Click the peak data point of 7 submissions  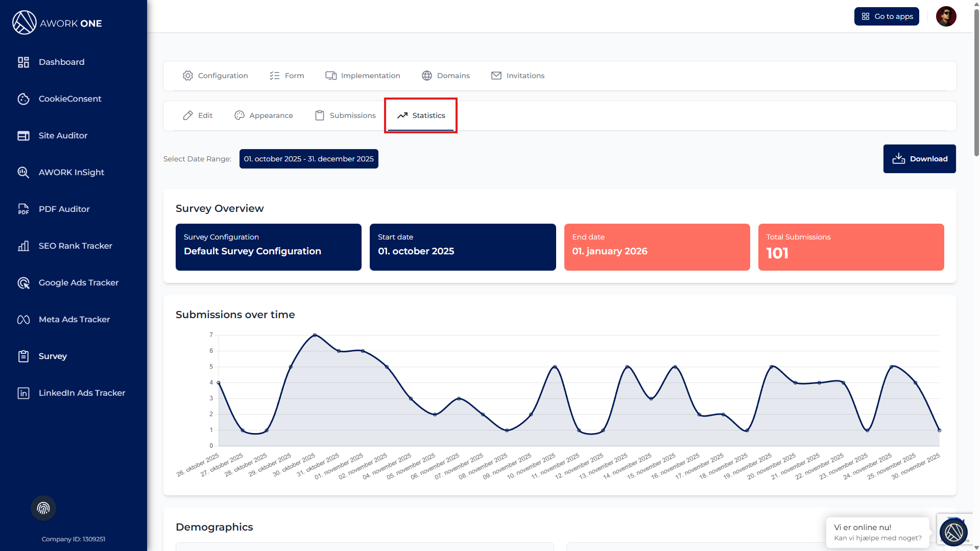point(315,335)
